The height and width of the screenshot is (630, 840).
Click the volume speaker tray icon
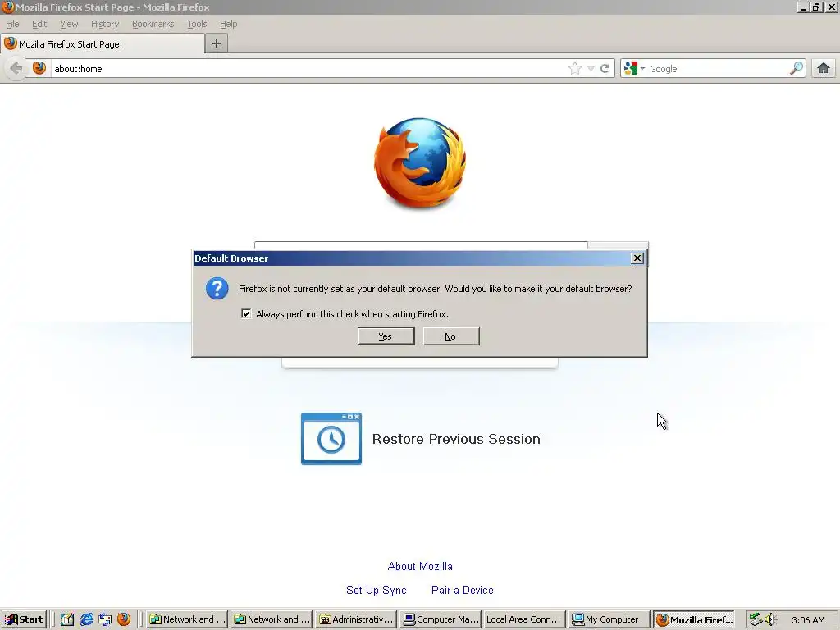point(770,619)
